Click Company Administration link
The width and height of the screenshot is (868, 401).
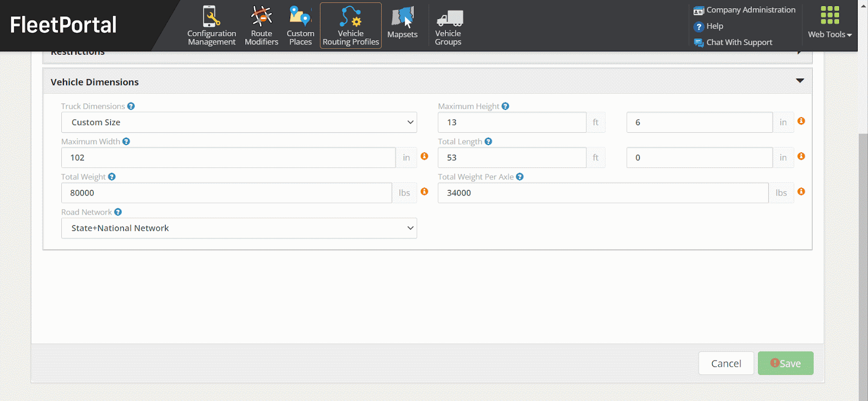751,10
